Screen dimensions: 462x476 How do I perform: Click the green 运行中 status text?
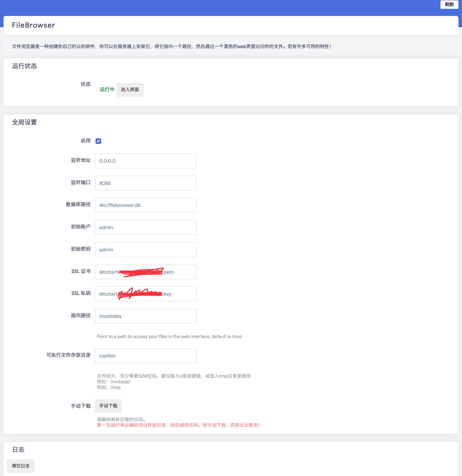click(107, 90)
